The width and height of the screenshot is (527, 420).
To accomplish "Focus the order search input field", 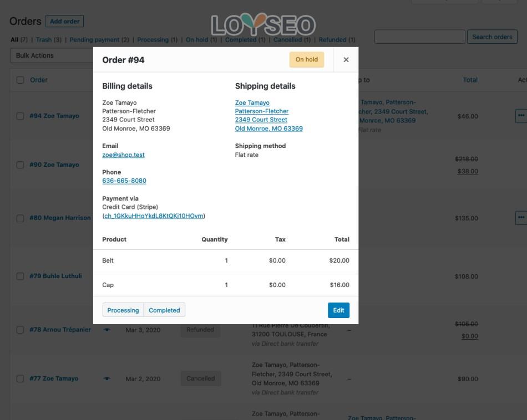I will pyautogui.click(x=420, y=37).
